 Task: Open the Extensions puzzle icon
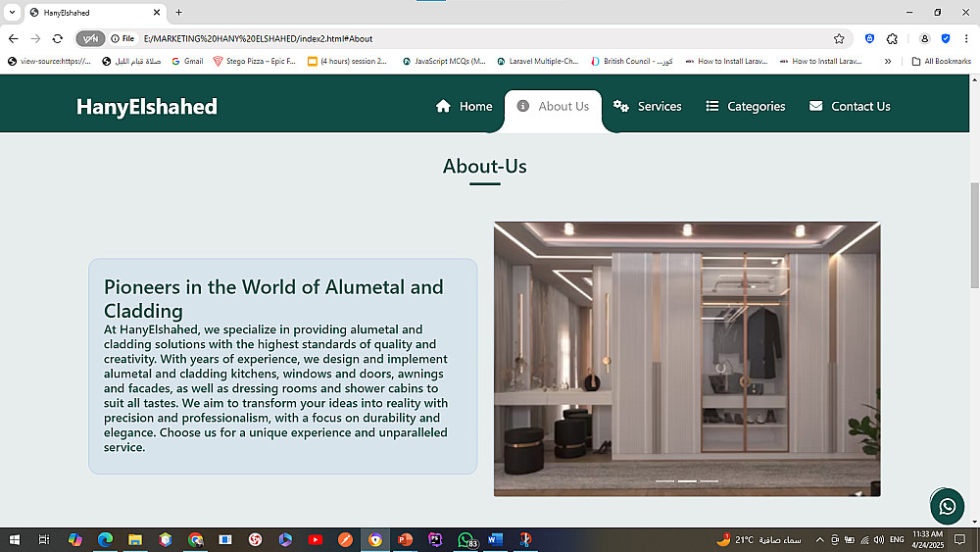click(x=892, y=39)
